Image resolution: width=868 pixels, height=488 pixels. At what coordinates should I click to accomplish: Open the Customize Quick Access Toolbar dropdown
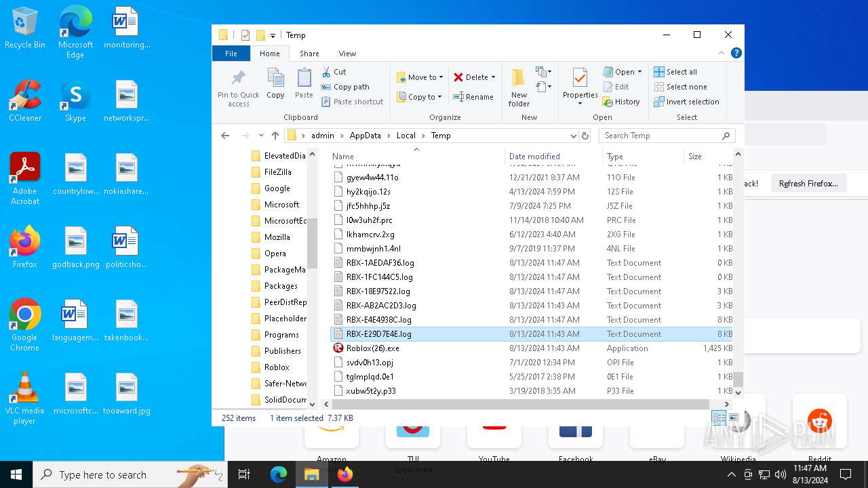coord(273,35)
